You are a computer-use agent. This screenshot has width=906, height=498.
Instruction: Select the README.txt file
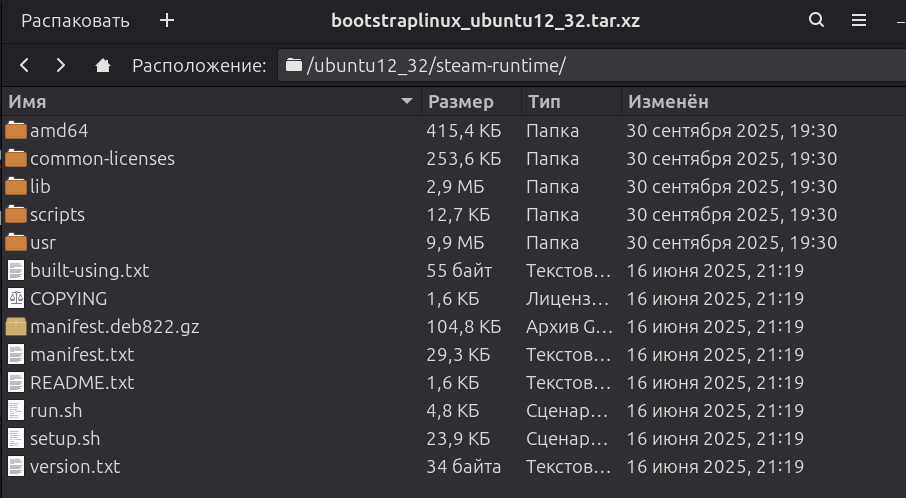82,383
